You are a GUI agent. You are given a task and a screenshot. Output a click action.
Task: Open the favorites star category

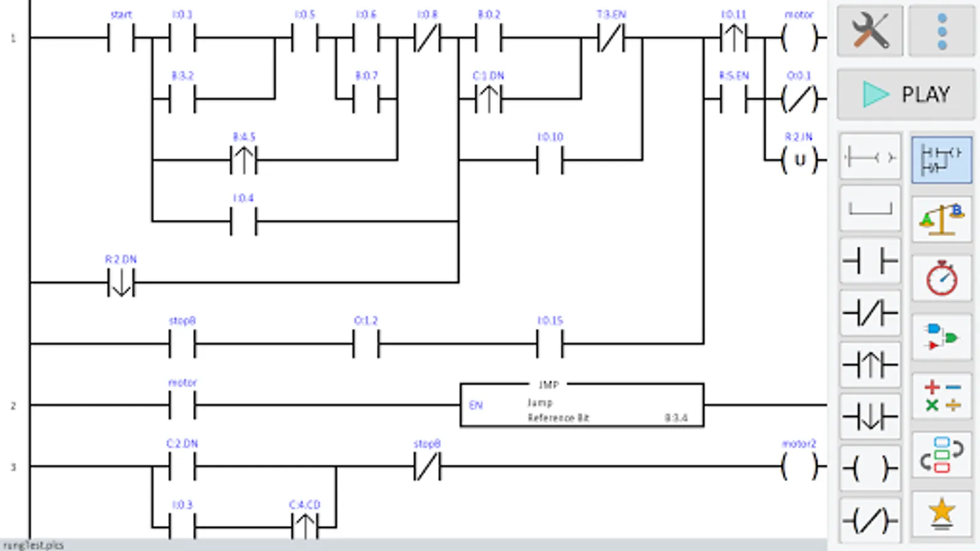[941, 513]
